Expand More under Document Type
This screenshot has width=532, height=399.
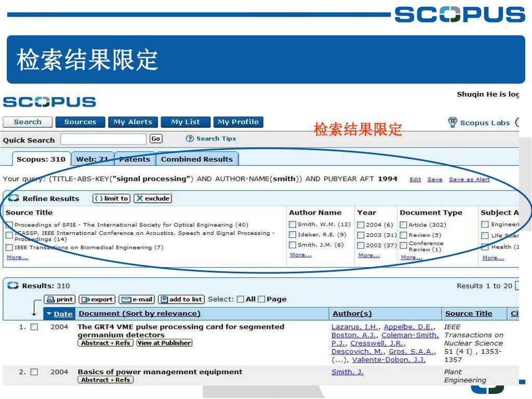tap(411, 257)
